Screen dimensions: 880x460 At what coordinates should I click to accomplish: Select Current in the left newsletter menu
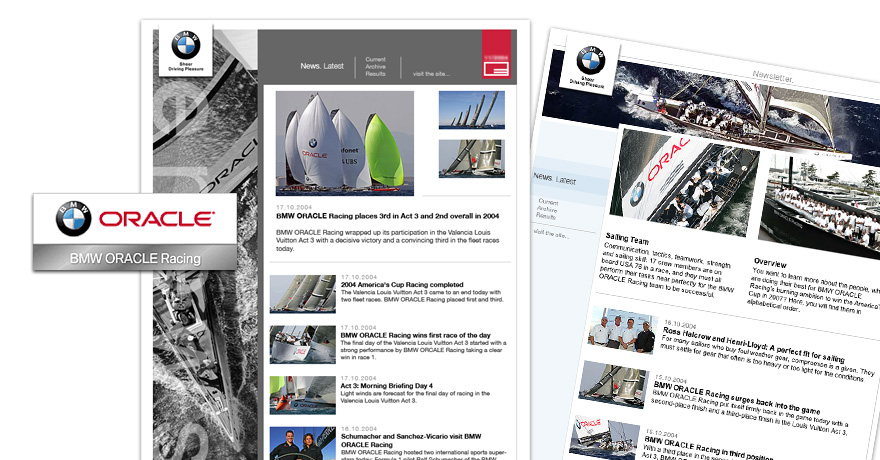375,59
